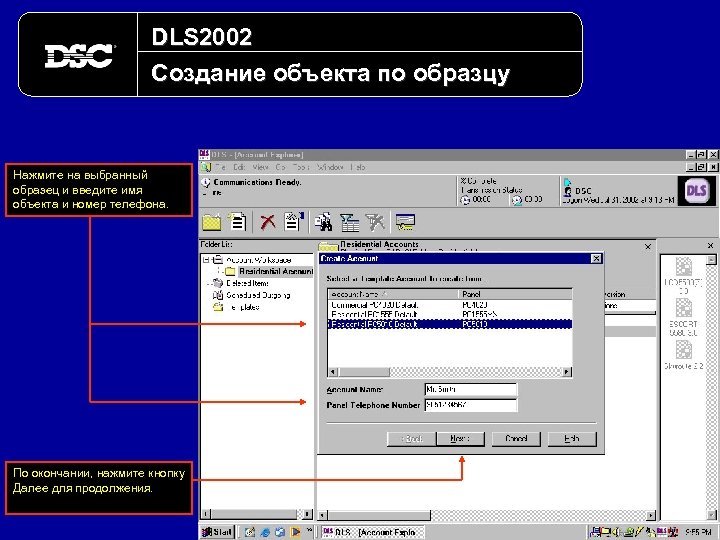Select the Communications Ready status icon
Viewport: 720px width, 540px height.
pyautogui.click(x=206, y=183)
